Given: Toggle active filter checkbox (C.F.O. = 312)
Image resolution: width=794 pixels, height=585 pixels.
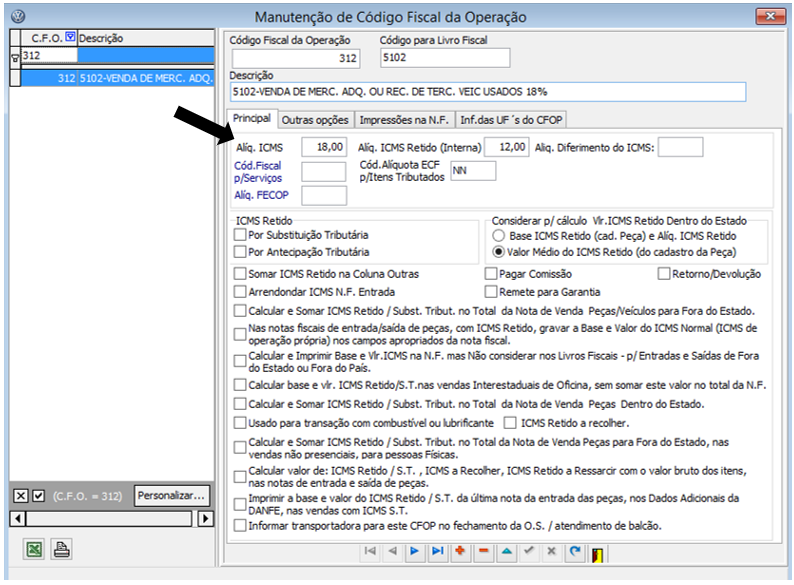Looking at the screenshot, I should (x=38, y=495).
